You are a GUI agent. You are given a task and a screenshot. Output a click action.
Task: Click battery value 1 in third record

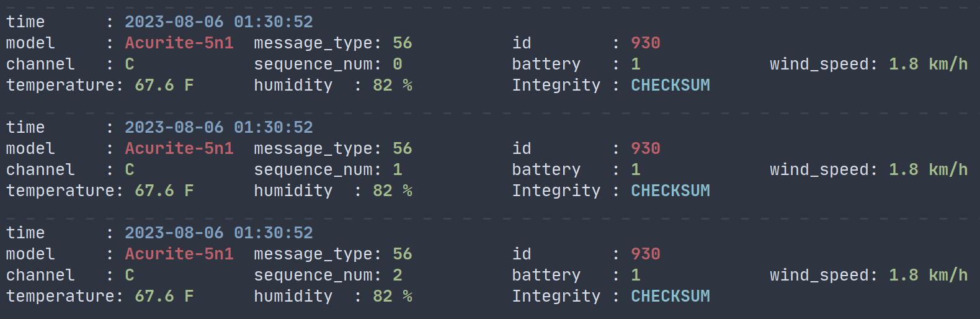point(636,275)
